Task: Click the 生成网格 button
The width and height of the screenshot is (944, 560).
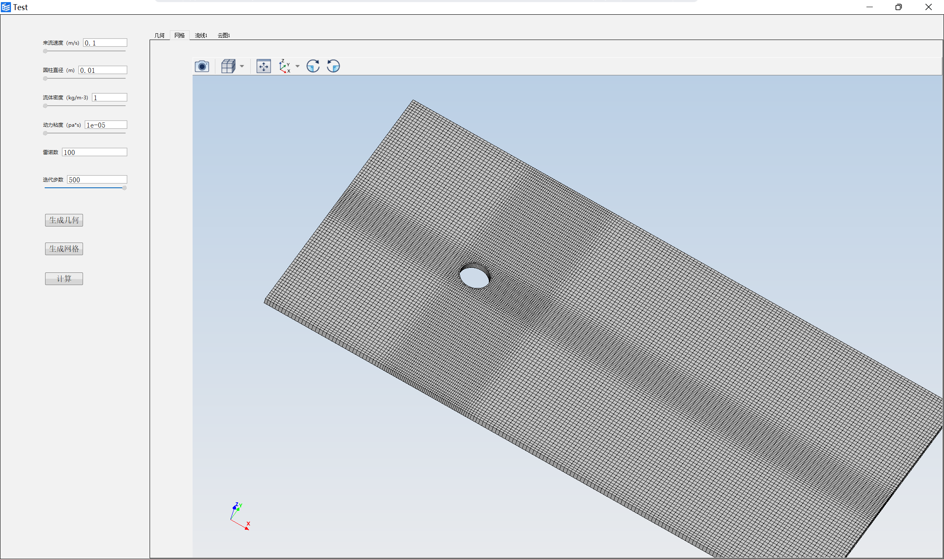Action: point(64,249)
